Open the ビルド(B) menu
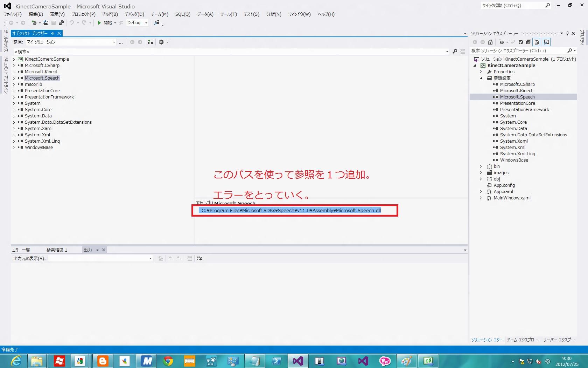Screen dimensions: 588x368 [x=110, y=14]
